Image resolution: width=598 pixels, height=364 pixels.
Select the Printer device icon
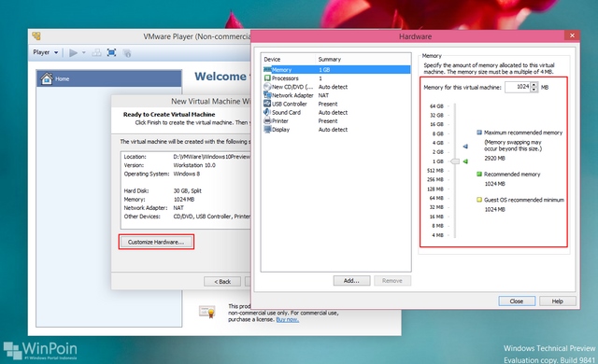(x=267, y=120)
